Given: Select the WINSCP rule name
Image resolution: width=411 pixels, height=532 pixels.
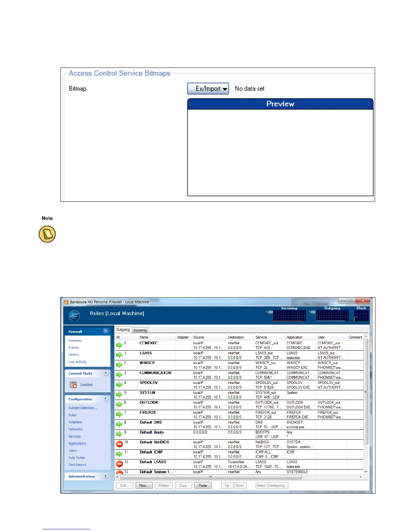Looking at the screenshot, I should pyautogui.click(x=147, y=363).
